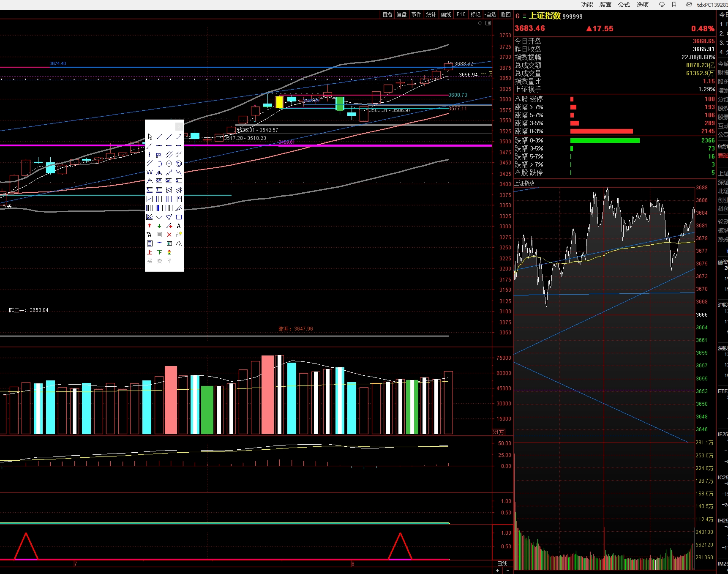Pick the W wave pattern tool

point(150,172)
